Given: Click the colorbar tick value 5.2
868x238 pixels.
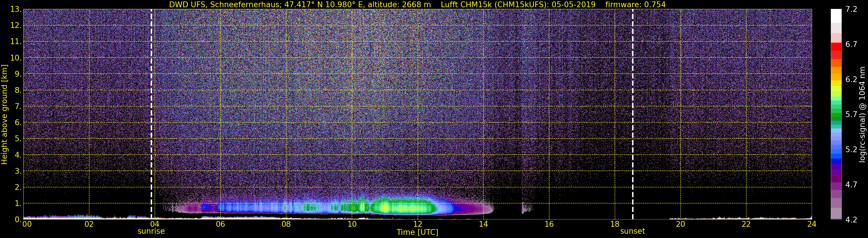Looking at the screenshot, I should (852, 150).
